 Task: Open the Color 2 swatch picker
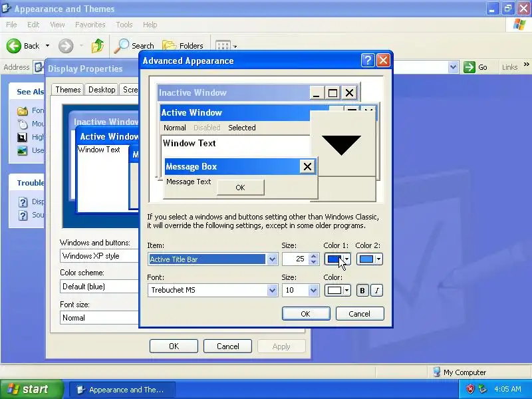pos(370,259)
